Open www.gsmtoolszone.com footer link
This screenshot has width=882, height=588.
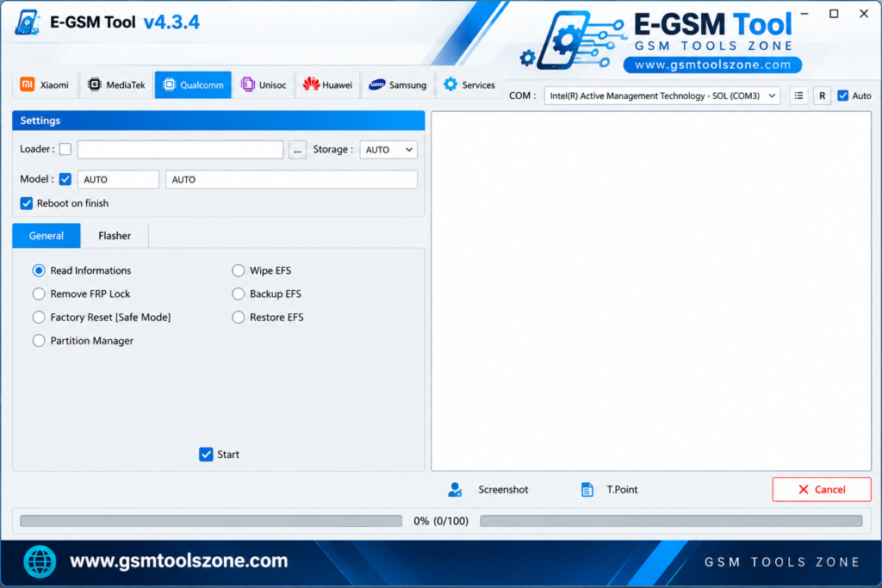click(179, 560)
